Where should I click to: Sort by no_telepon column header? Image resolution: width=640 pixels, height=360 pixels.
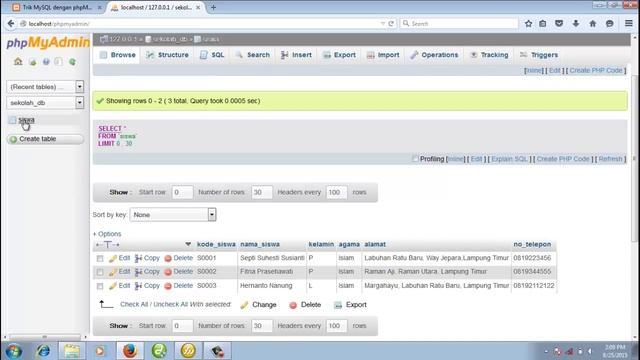pos(532,244)
